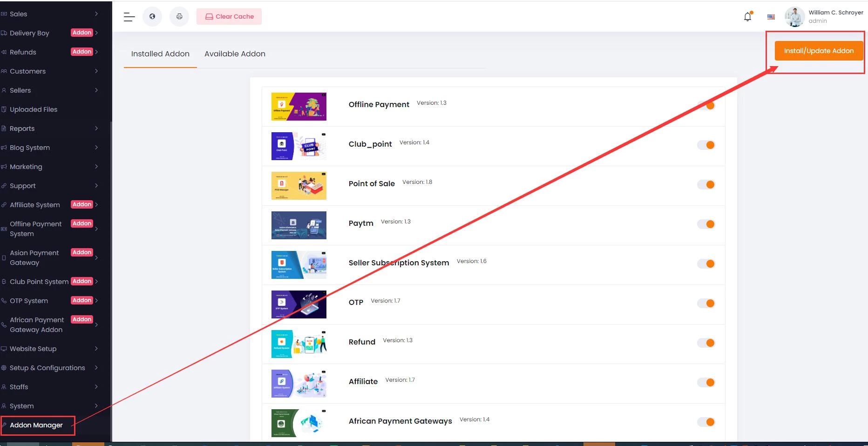Switch to the Available Addon tab
Viewport: 868px width, 446px height.
235,54
